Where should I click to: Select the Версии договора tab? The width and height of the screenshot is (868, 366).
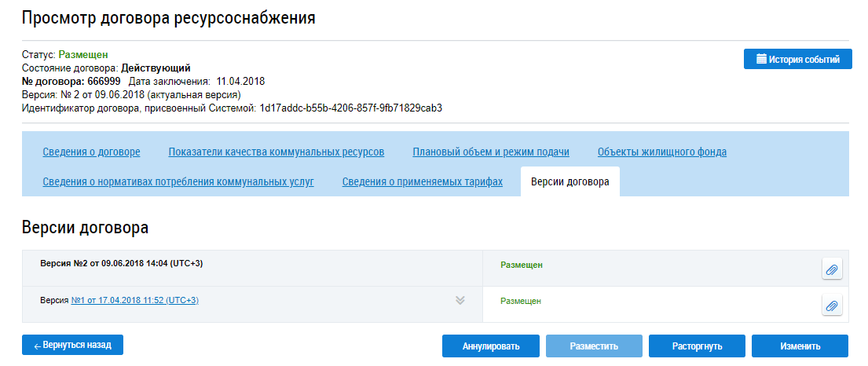570,182
